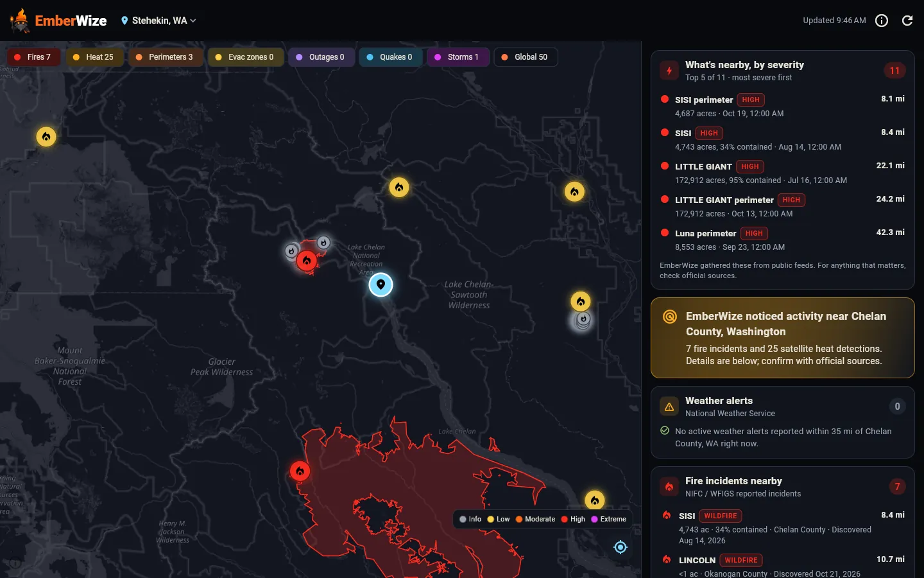This screenshot has height=578, width=924.
Task: Click the EmberWize flame mascot logo
Action: pyautogui.click(x=20, y=21)
